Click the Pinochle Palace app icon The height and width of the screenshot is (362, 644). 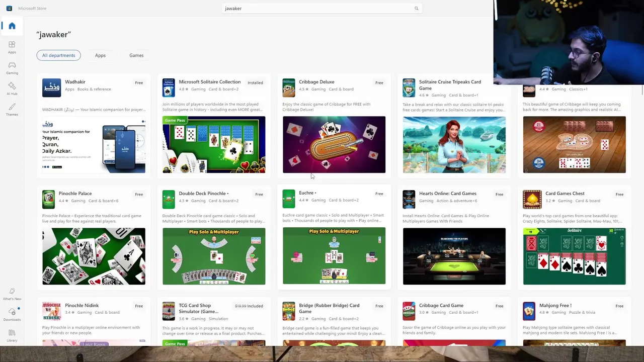click(48, 199)
